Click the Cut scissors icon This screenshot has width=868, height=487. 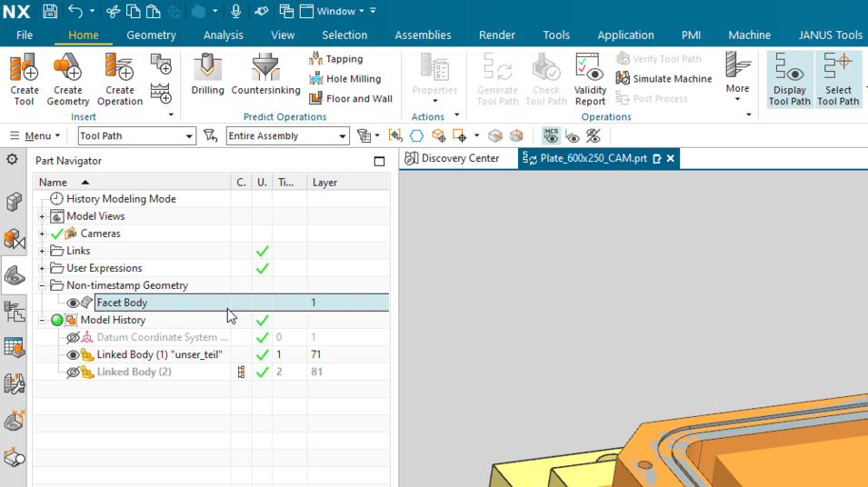[113, 11]
